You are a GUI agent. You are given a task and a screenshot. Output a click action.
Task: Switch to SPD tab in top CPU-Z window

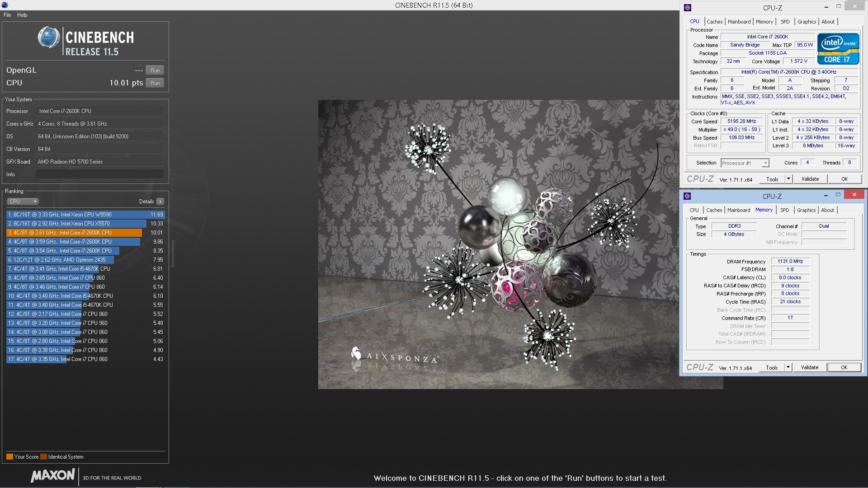click(785, 22)
